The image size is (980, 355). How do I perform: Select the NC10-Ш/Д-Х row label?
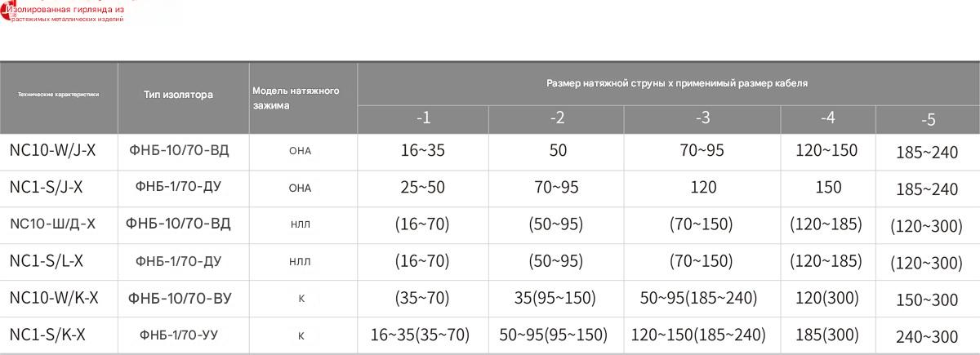point(52,224)
